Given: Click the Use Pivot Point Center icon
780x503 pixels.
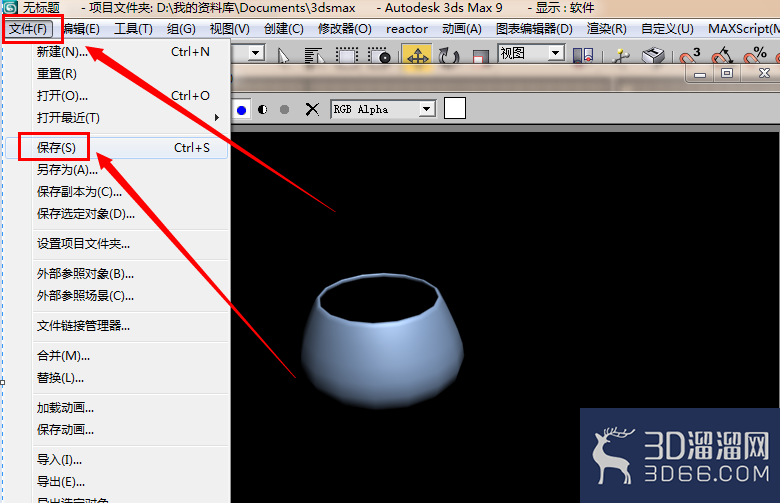Looking at the screenshot, I should (583, 55).
